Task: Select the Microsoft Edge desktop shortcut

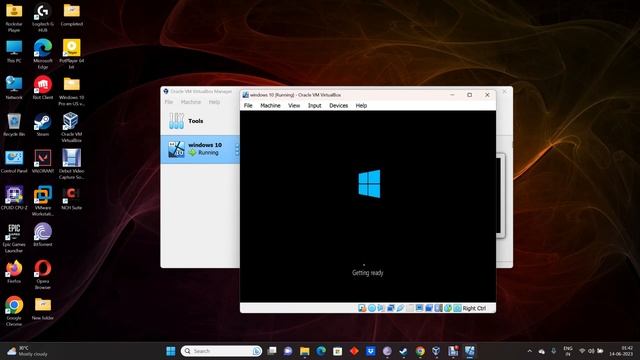Action: pos(42,54)
